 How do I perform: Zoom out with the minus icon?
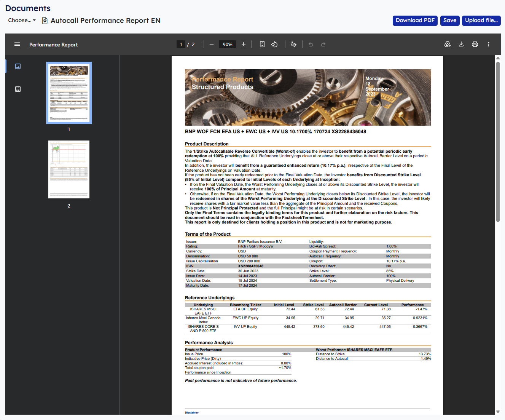tap(212, 45)
